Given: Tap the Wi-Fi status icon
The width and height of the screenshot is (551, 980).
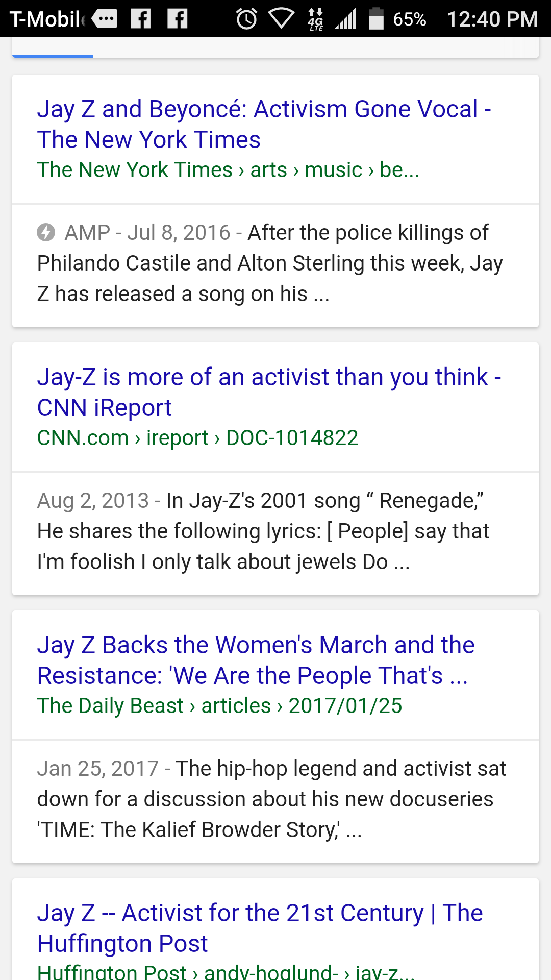Looking at the screenshot, I should 281,19.
